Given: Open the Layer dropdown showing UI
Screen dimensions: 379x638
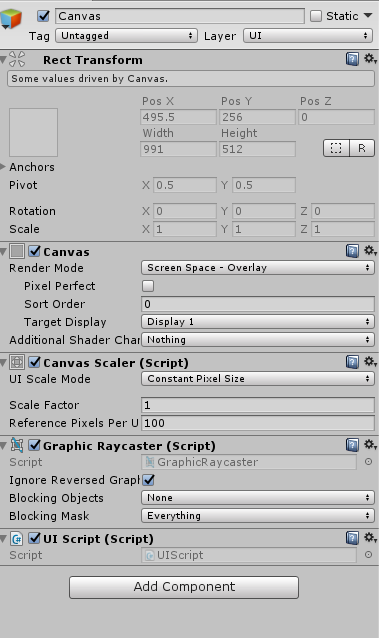Looking at the screenshot, I should [308, 36].
